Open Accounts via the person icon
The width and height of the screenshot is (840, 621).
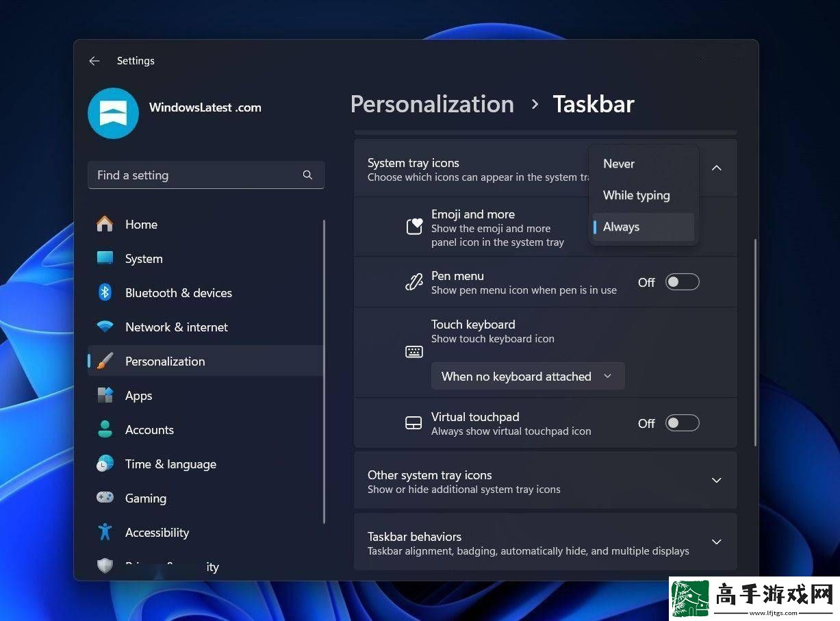pos(105,430)
